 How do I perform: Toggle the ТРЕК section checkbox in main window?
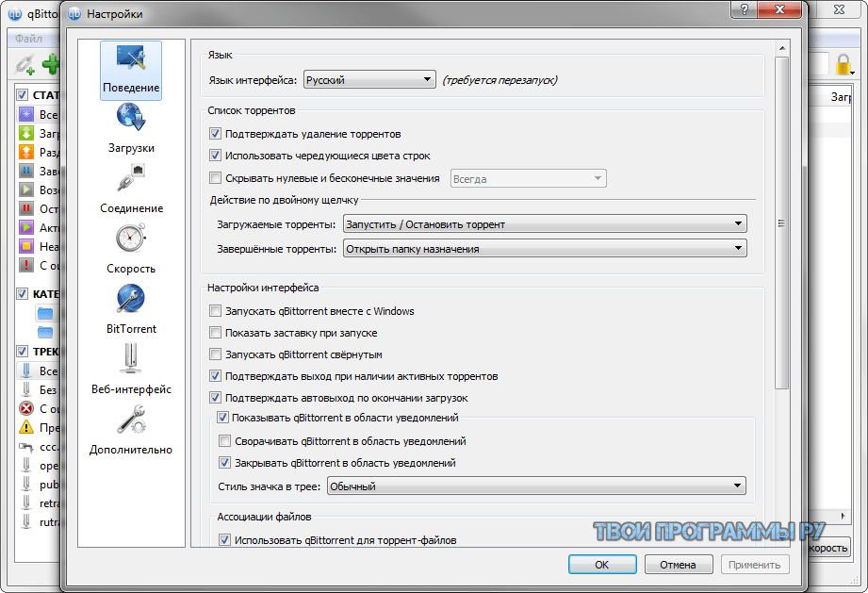pyautogui.click(x=22, y=351)
